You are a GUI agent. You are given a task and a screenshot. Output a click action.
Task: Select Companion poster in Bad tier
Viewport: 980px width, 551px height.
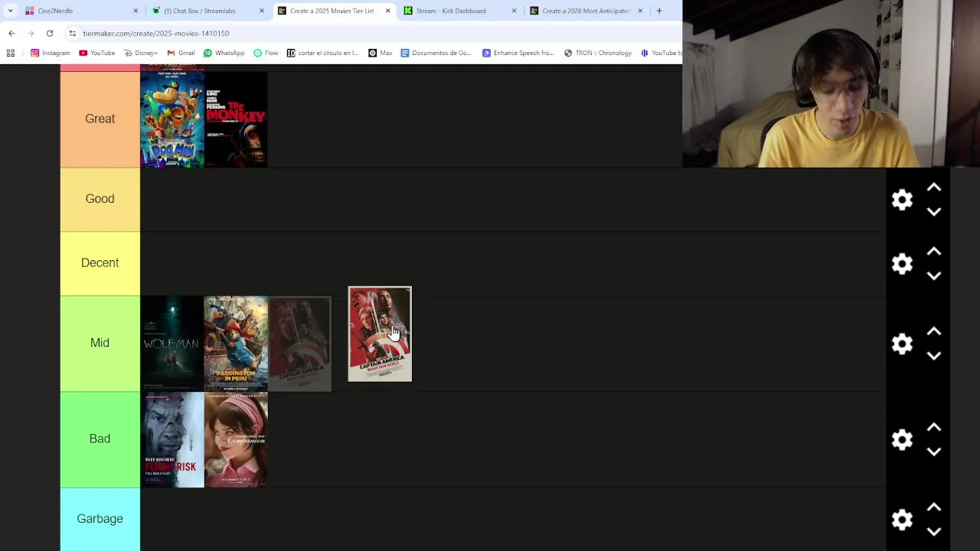point(236,440)
